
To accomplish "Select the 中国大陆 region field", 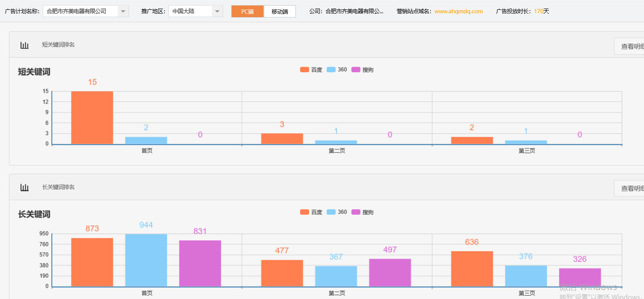I will [x=190, y=11].
